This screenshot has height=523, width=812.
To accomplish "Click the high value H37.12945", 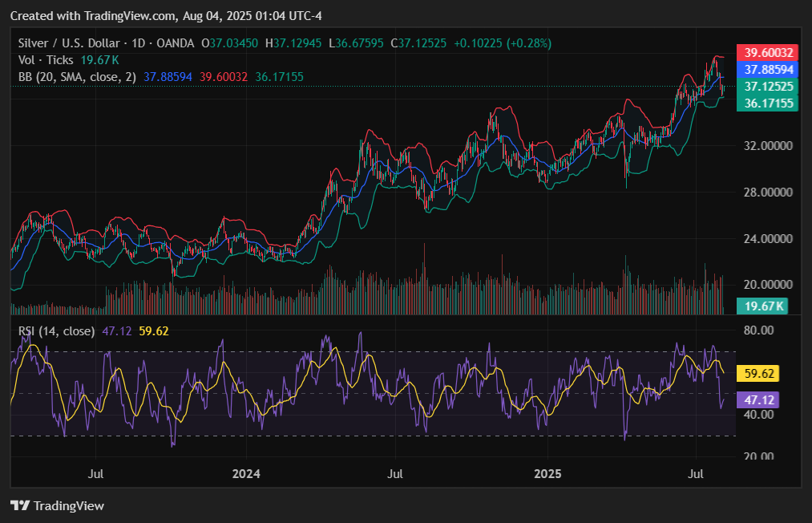I will 293,43.
